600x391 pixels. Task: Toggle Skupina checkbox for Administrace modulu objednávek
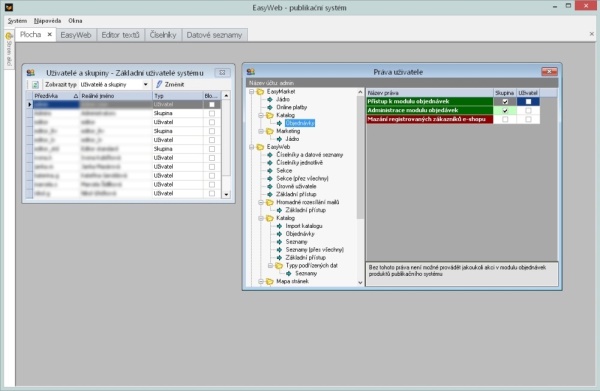[505, 111]
